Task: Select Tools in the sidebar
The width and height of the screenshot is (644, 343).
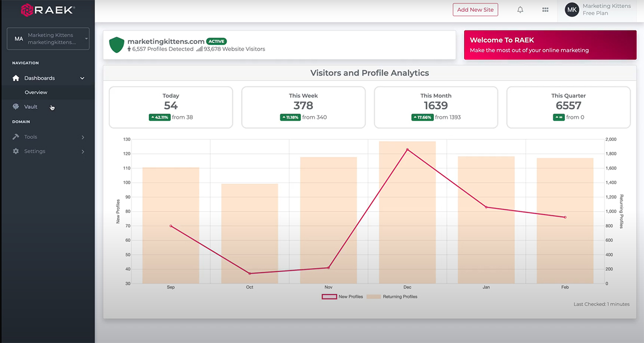Action: [31, 137]
